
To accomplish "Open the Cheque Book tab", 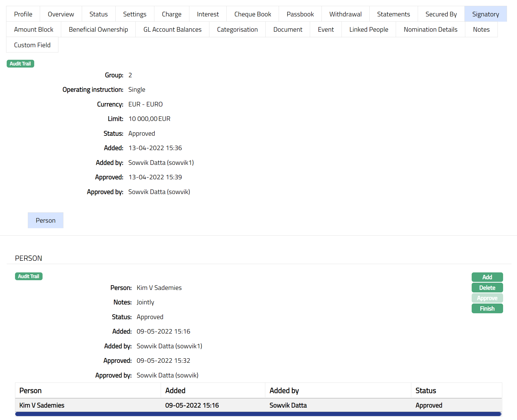I will (253, 14).
